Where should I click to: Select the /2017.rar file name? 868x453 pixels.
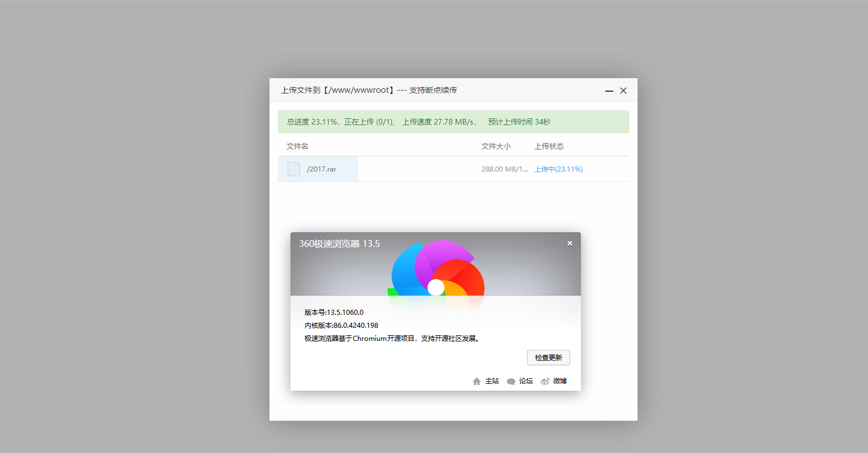pos(322,169)
